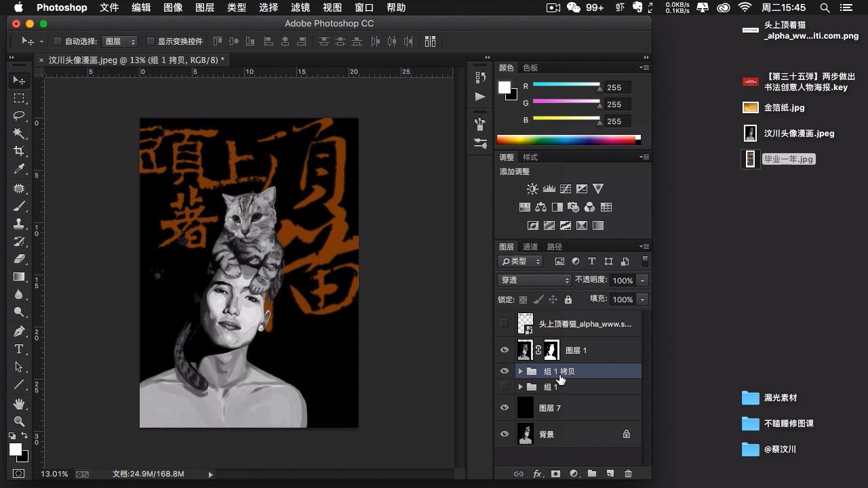Activate the Hand tool

point(19,404)
